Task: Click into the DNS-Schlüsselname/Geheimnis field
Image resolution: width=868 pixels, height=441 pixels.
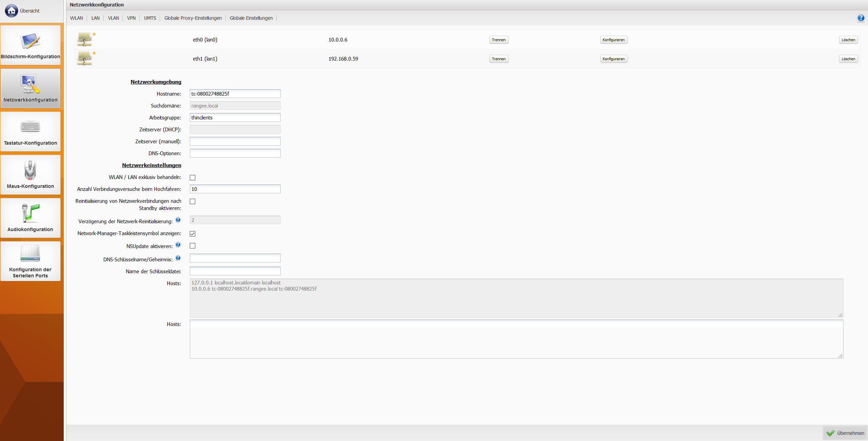Action: [235, 258]
